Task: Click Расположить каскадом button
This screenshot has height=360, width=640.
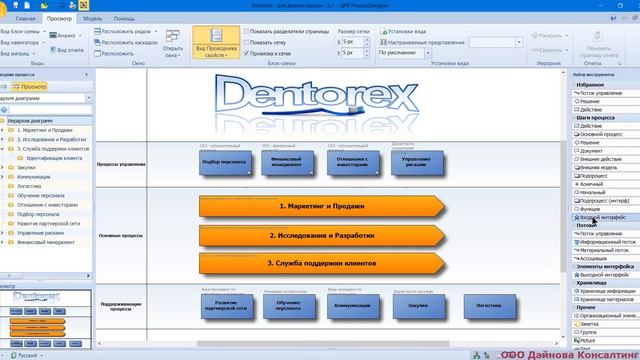Action: point(126,42)
